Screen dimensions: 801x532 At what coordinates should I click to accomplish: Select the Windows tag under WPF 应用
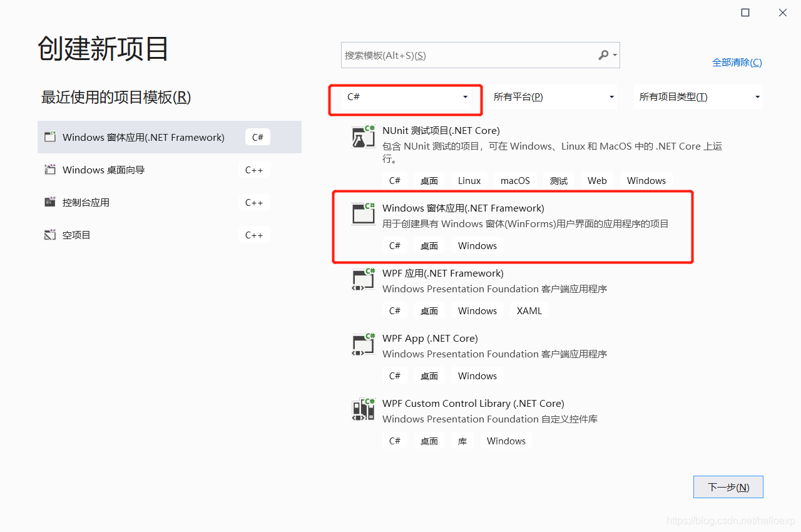pos(477,310)
